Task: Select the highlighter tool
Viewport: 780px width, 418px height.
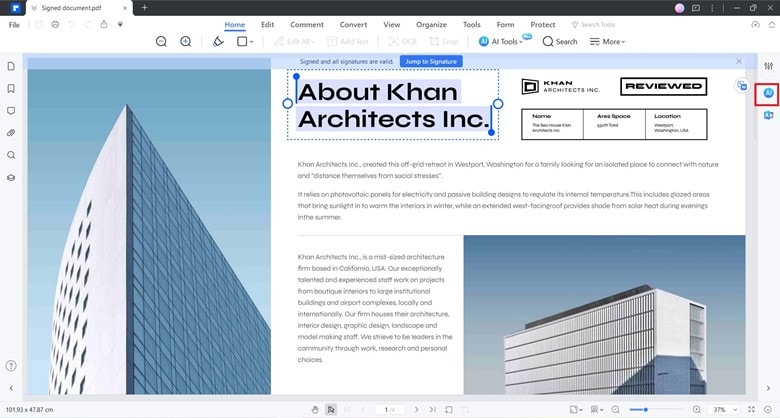Action: [x=218, y=42]
